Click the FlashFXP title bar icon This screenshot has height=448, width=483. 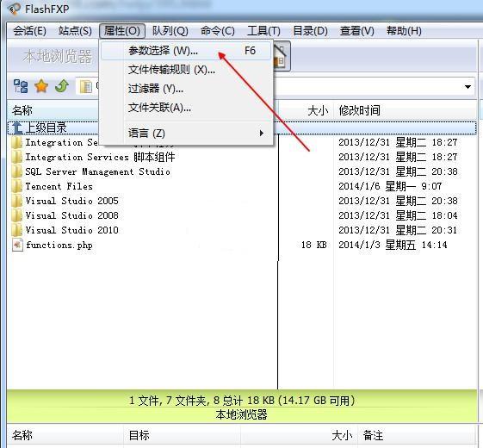pos(14,9)
